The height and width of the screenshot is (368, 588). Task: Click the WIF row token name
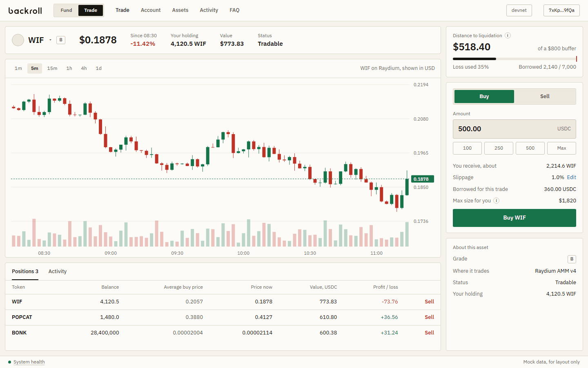pos(17,302)
